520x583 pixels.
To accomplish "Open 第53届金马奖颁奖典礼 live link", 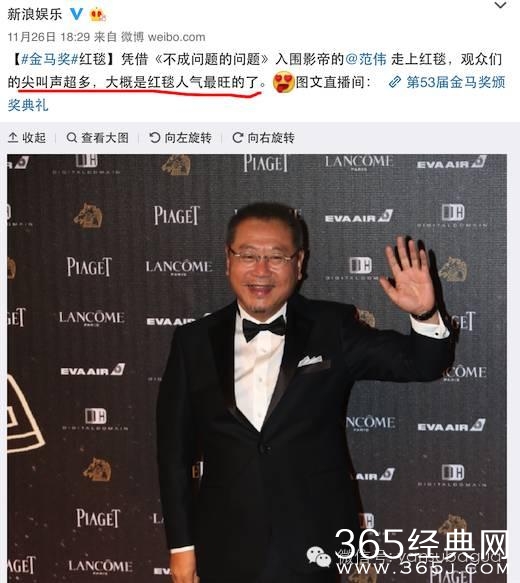I will tap(256, 94).
